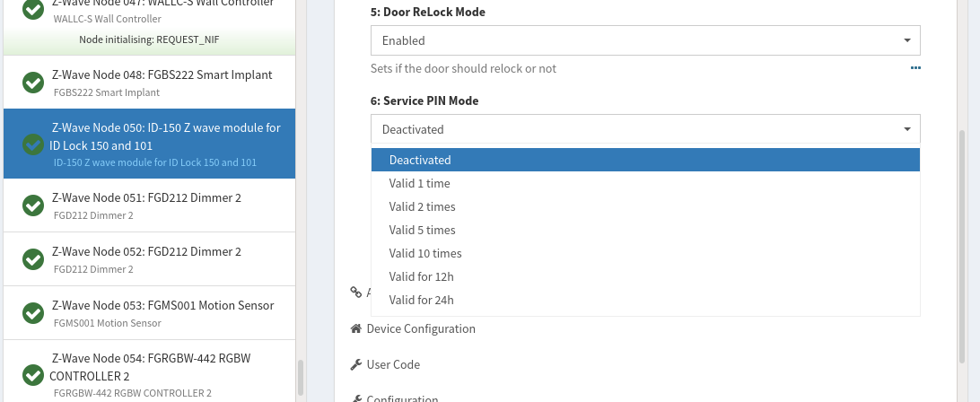Click status check icon for Node 050
The width and height of the screenshot is (980, 402).
[x=33, y=144]
